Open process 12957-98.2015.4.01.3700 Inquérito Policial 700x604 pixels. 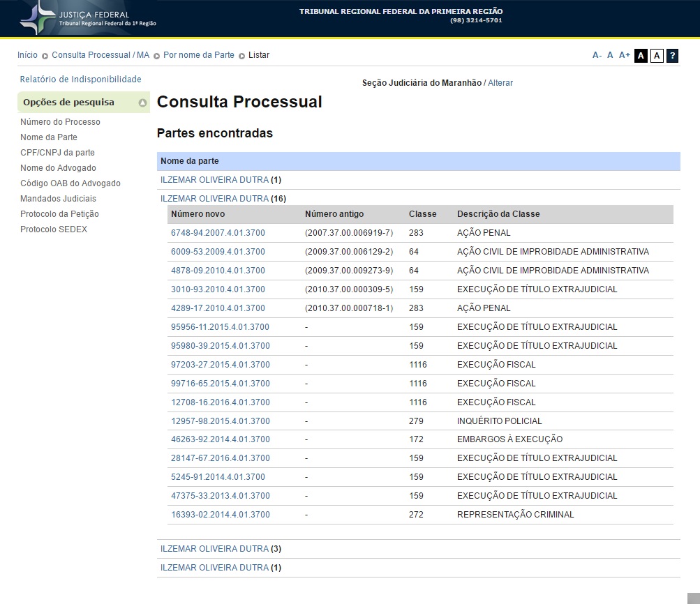tap(220, 421)
